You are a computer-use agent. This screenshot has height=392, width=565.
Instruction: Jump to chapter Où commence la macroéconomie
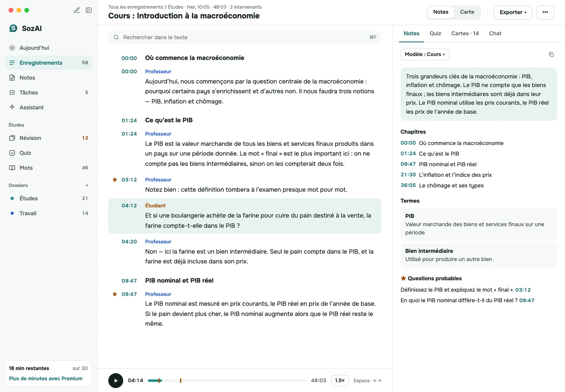(x=452, y=143)
